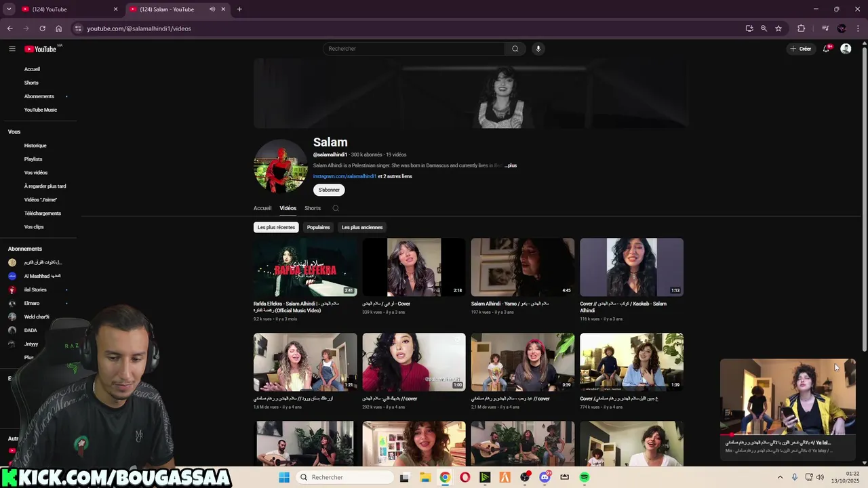Open the YouTube hamburger guide menu

(12, 49)
